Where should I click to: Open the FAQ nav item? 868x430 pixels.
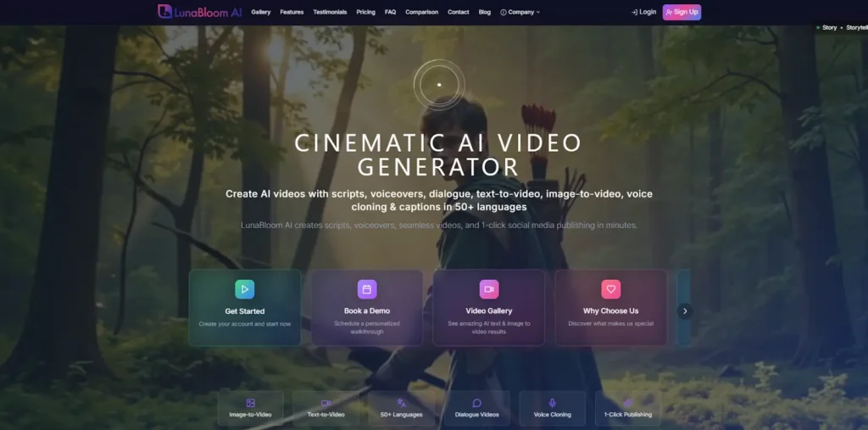coord(390,12)
